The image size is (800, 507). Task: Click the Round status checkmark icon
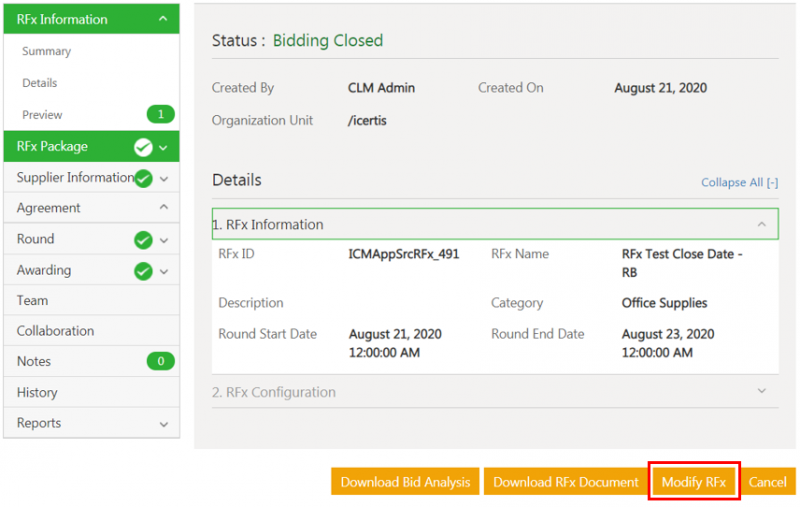point(143,240)
